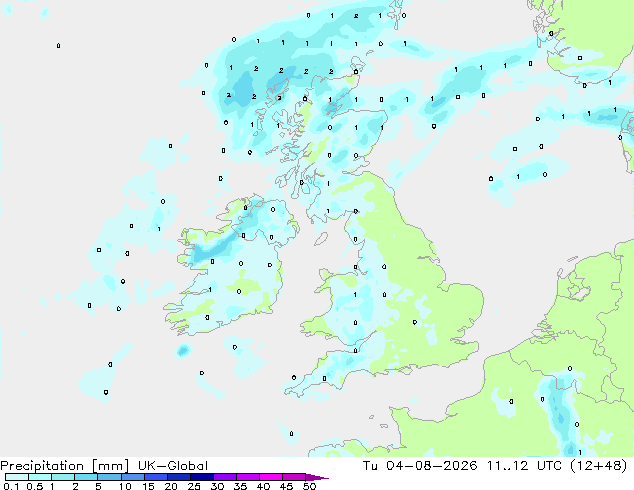
Task: Select the legend swatch between 0.5 and 1
Action: [x=40, y=477]
